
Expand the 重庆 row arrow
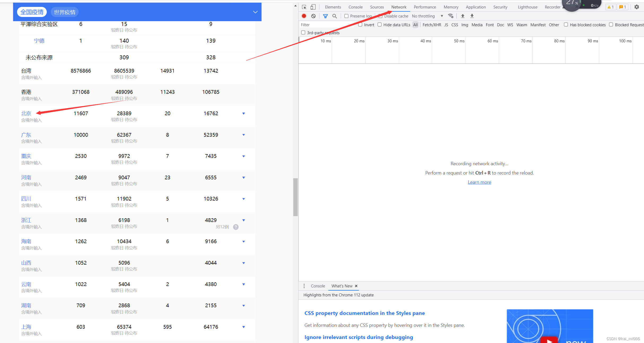tap(244, 156)
